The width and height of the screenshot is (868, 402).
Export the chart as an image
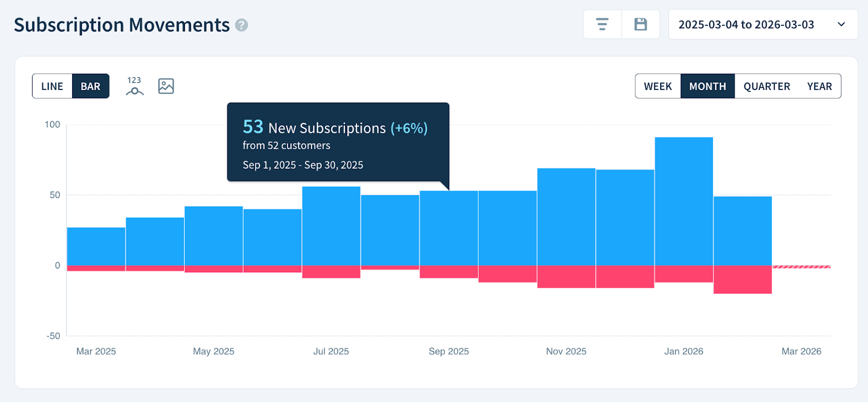click(x=165, y=86)
